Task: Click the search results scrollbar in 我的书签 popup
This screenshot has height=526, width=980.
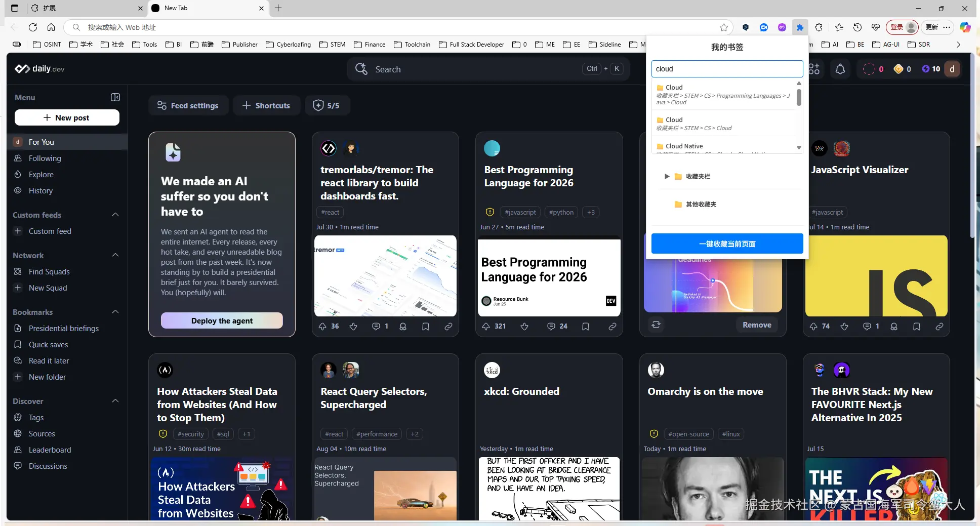Action: [x=799, y=97]
